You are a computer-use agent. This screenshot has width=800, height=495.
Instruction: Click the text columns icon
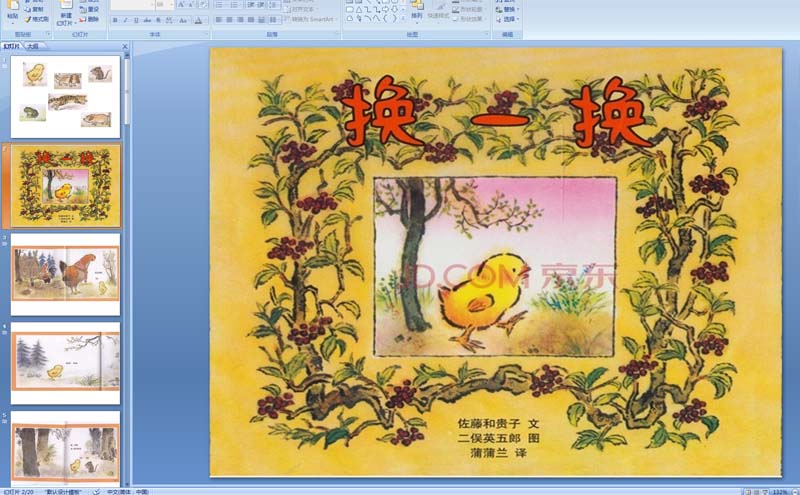pyautogui.click(x=274, y=20)
